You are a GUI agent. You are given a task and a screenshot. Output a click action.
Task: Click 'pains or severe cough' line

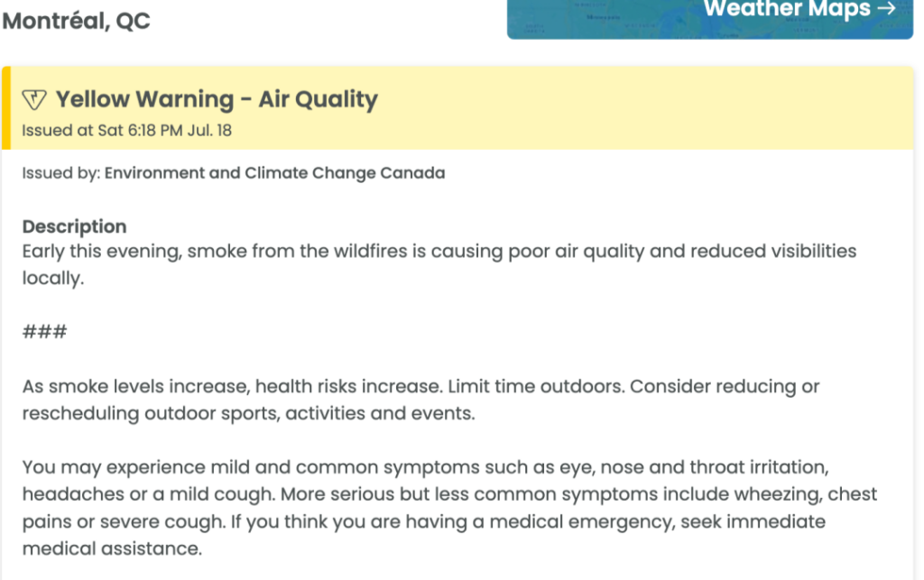pyautogui.click(x=424, y=521)
